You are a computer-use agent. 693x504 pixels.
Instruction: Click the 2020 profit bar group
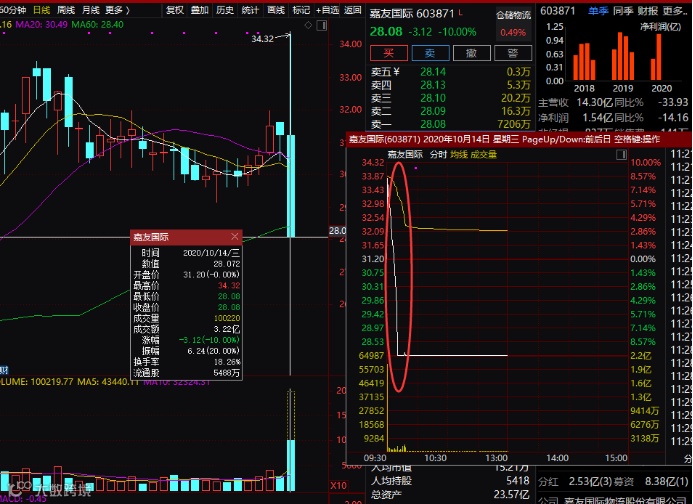tap(656, 57)
